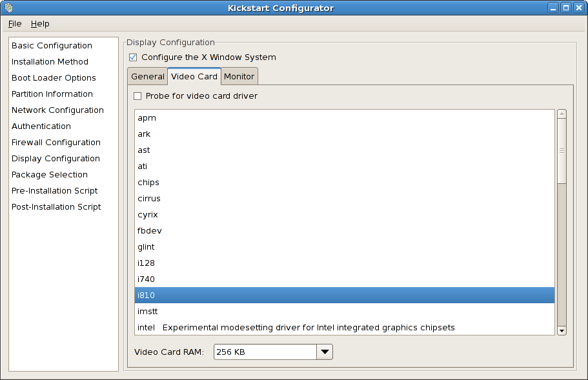Switch to the General tab

(x=147, y=75)
